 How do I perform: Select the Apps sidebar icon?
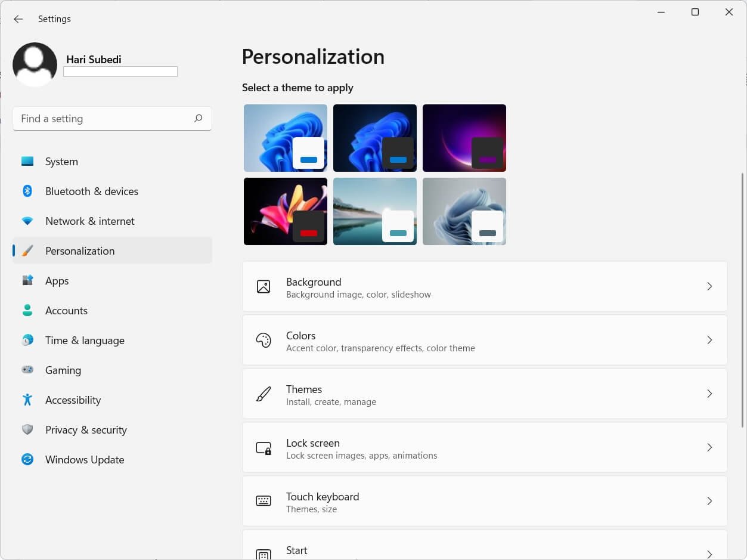pyautogui.click(x=27, y=280)
